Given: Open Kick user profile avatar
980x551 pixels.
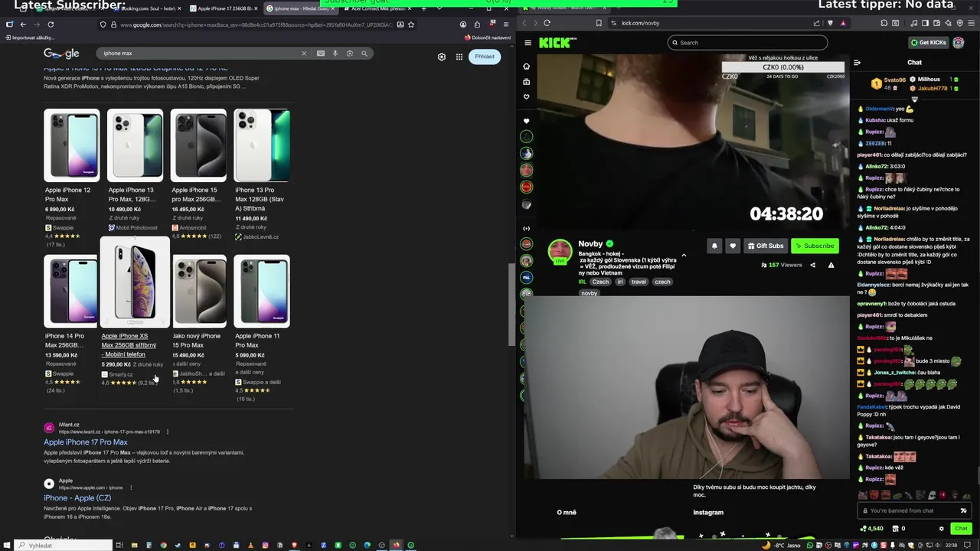Looking at the screenshot, I should (959, 43).
